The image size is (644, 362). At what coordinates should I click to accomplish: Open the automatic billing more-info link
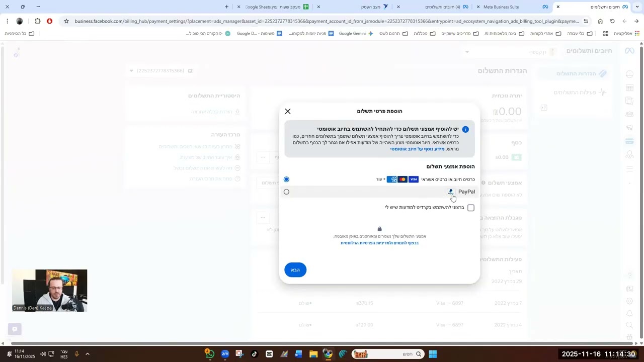coord(417,149)
